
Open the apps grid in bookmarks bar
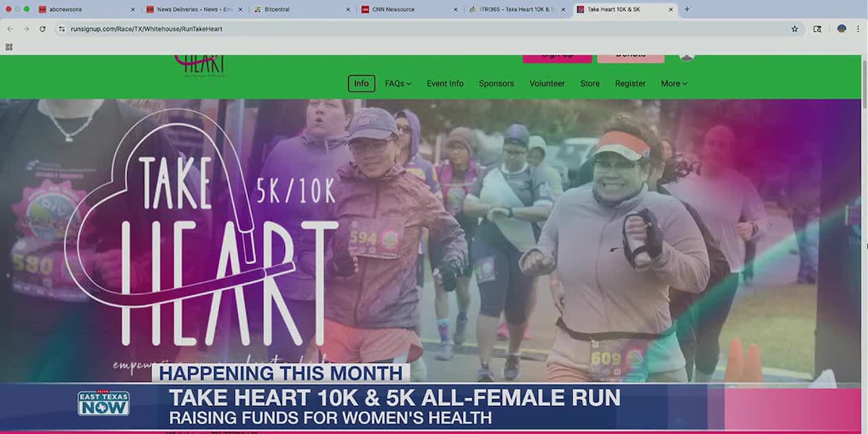pyautogui.click(x=9, y=47)
